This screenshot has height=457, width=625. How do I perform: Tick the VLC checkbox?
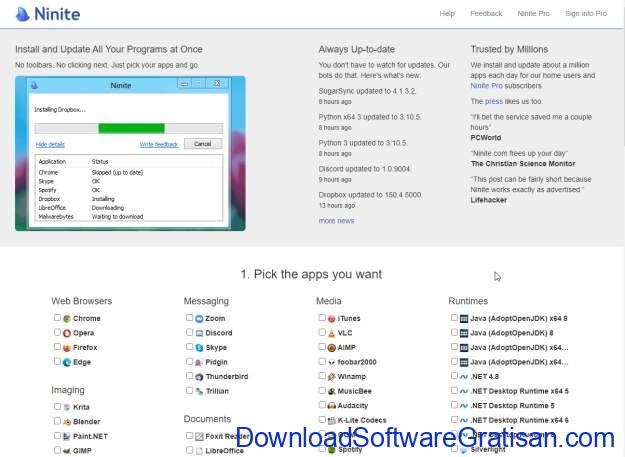pos(322,332)
